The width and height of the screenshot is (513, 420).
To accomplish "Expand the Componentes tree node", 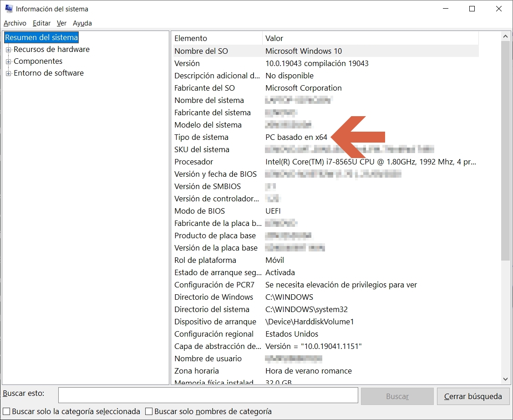I will pos(9,61).
